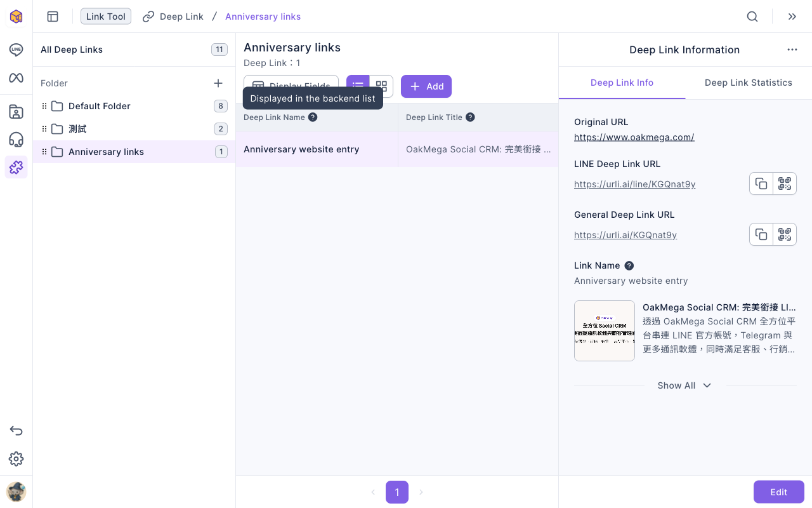This screenshot has width=812, height=508.
Task: Select All Deep Links
Action: tap(134, 50)
